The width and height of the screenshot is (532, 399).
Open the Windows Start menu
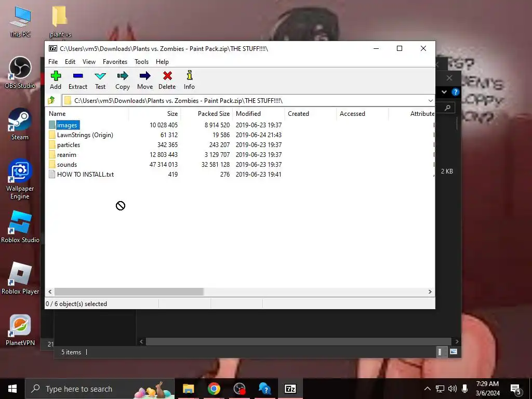pyautogui.click(x=12, y=389)
